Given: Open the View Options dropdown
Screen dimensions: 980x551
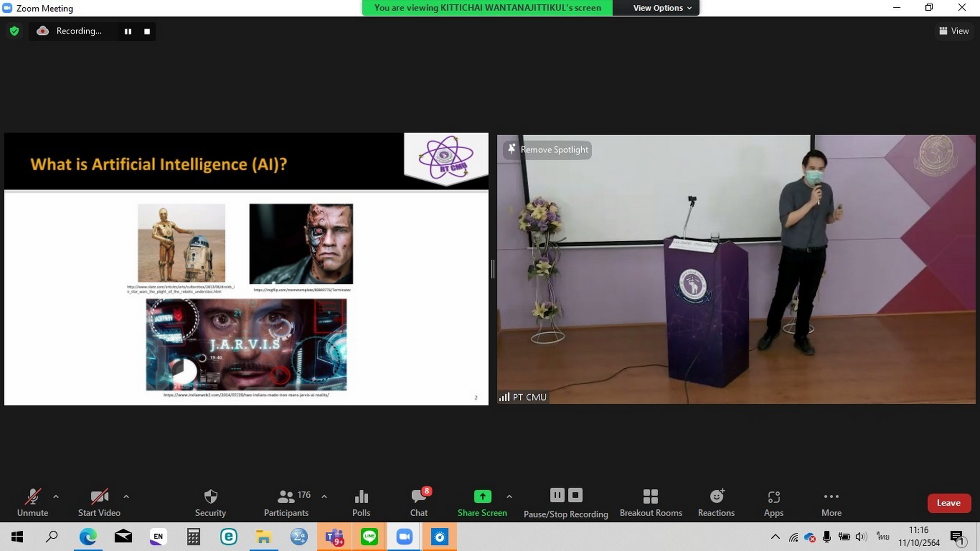Looking at the screenshot, I should (x=662, y=8).
